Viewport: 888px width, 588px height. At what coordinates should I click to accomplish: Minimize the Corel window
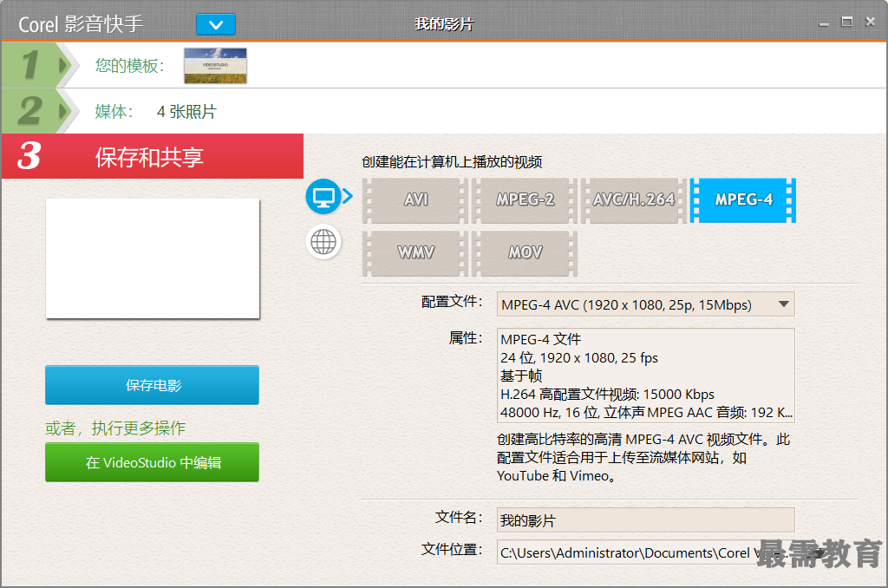(x=824, y=23)
